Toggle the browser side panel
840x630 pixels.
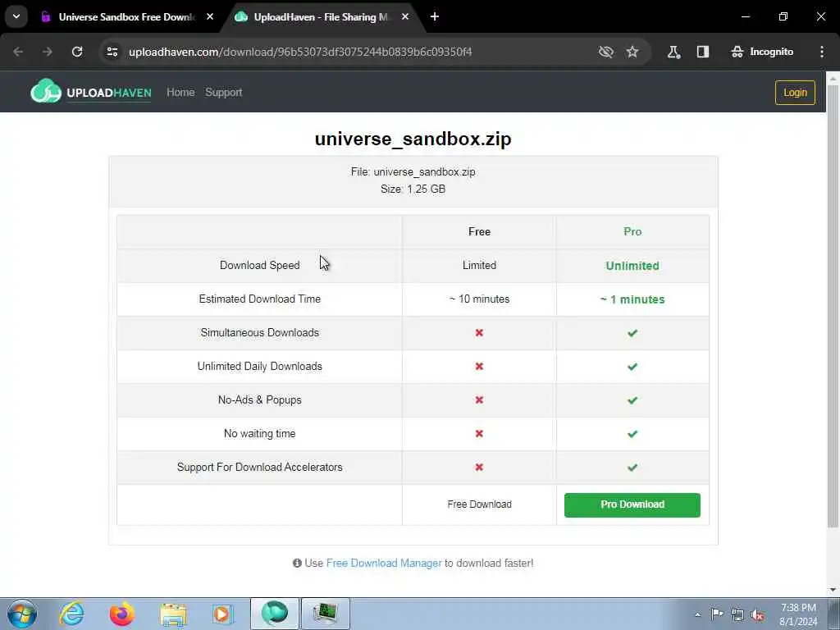coord(703,52)
